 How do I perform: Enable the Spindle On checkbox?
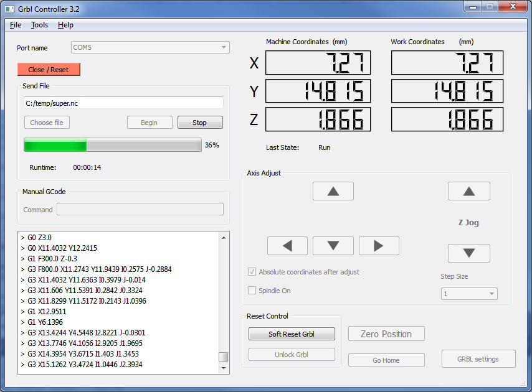[x=252, y=291]
